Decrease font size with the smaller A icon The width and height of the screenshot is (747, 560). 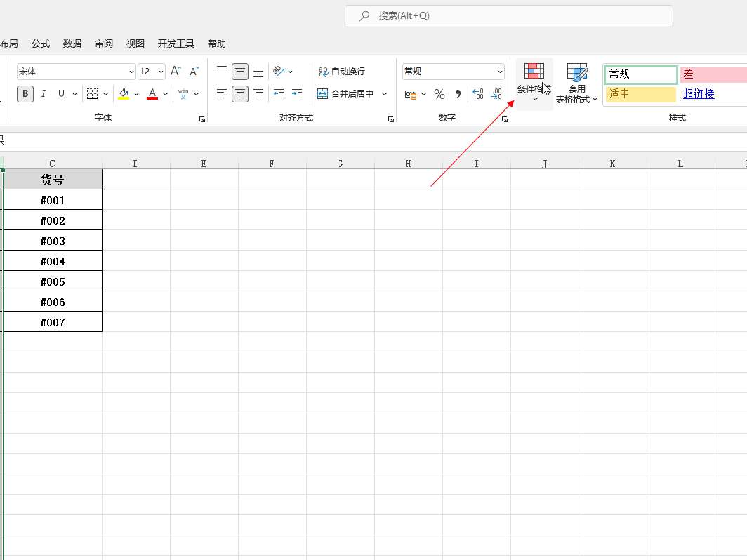pos(194,72)
